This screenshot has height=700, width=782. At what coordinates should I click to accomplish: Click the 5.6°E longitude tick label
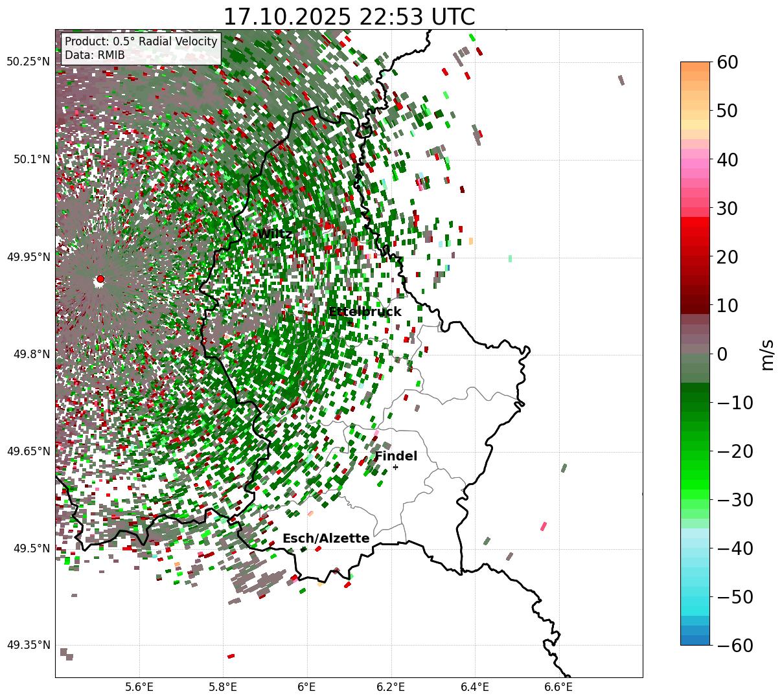139,687
